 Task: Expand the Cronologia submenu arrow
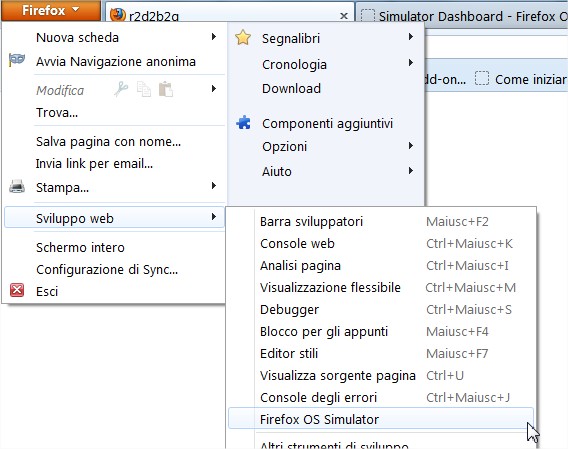pyautogui.click(x=410, y=63)
